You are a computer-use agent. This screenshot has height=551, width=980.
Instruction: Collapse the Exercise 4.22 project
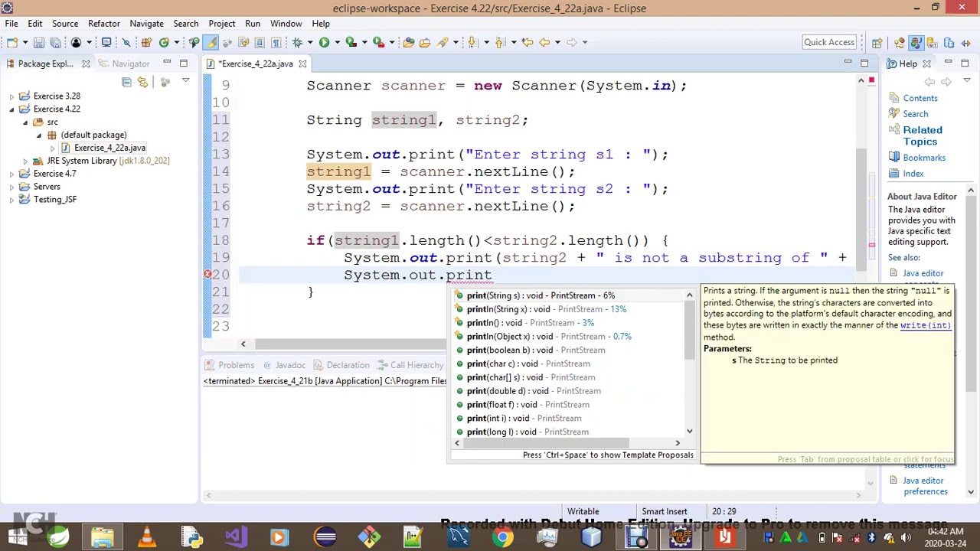pyautogui.click(x=11, y=109)
